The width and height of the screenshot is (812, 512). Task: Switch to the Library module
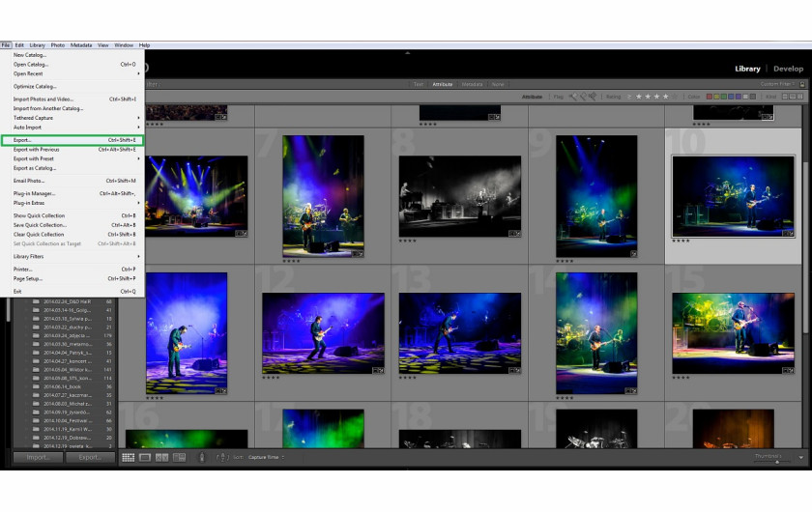(x=747, y=69)
